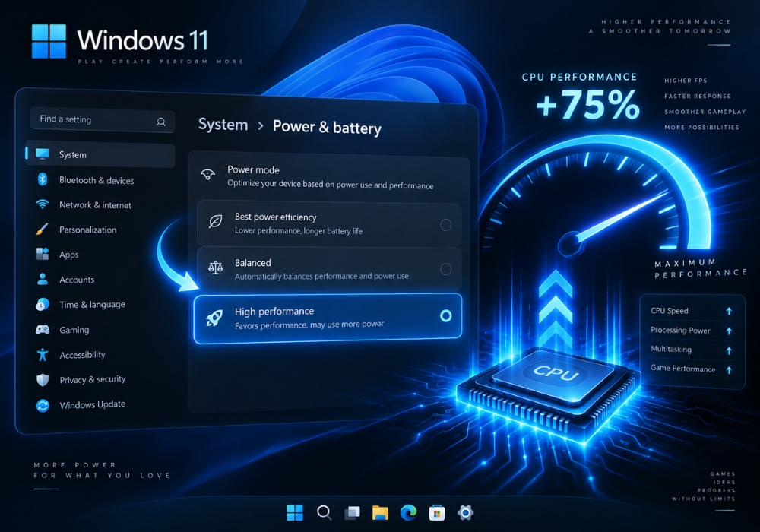Viewport: 760px width, 532px height.
Task: Click the MORE POSSIBILITIES text
Action: pos(701,127)
